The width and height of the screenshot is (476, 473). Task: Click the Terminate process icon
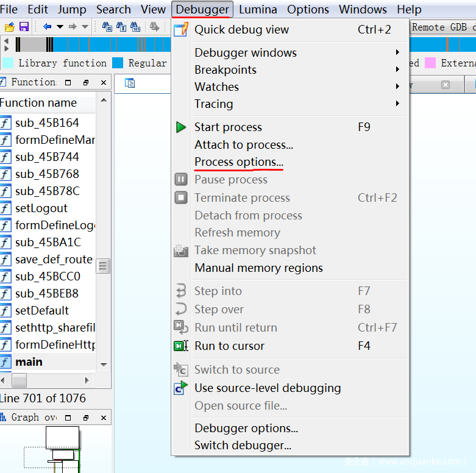pyautogui.click(x=181, y=197)
